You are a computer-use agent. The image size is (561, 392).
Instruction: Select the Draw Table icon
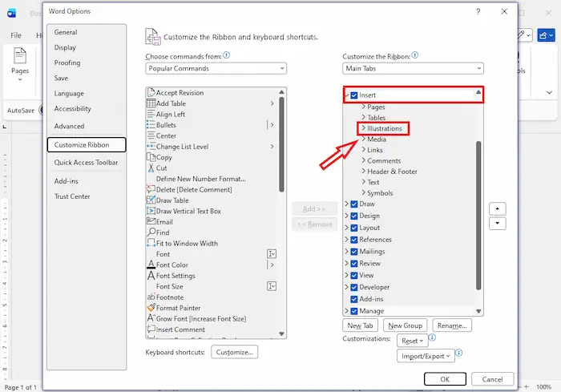point(151,200)
